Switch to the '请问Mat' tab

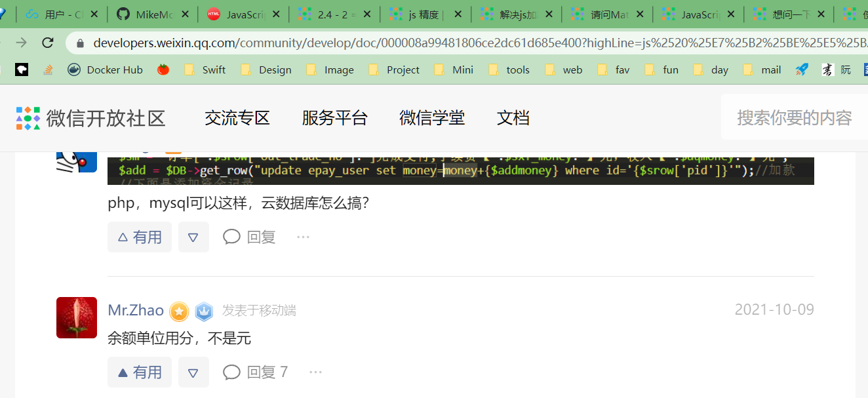pyautogui.click(x=607, y=14)
